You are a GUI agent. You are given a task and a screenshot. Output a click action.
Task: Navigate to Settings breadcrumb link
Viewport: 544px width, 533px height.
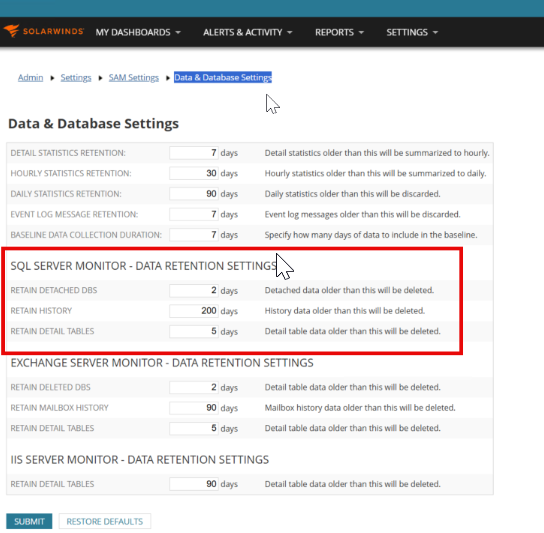(76, 77)
